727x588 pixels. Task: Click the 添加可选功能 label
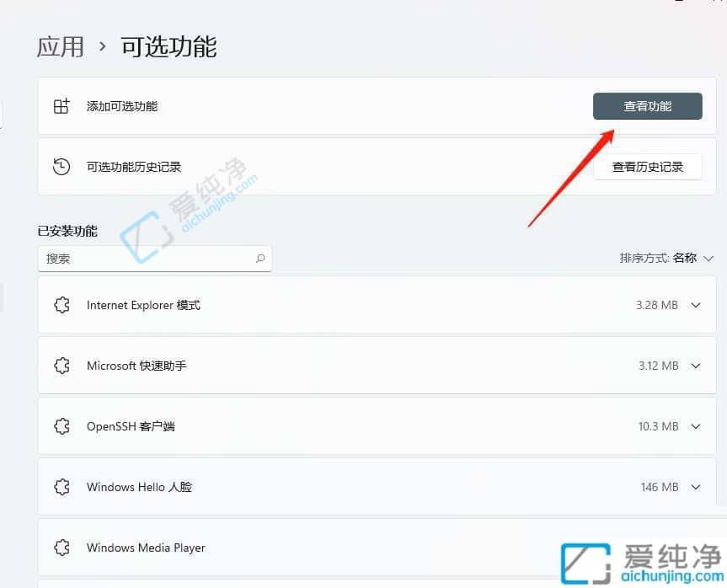(122, 106)
